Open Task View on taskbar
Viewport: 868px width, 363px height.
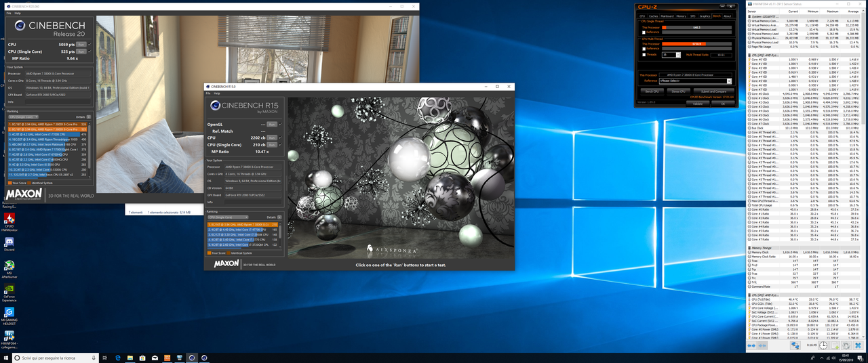click(105, 358)
